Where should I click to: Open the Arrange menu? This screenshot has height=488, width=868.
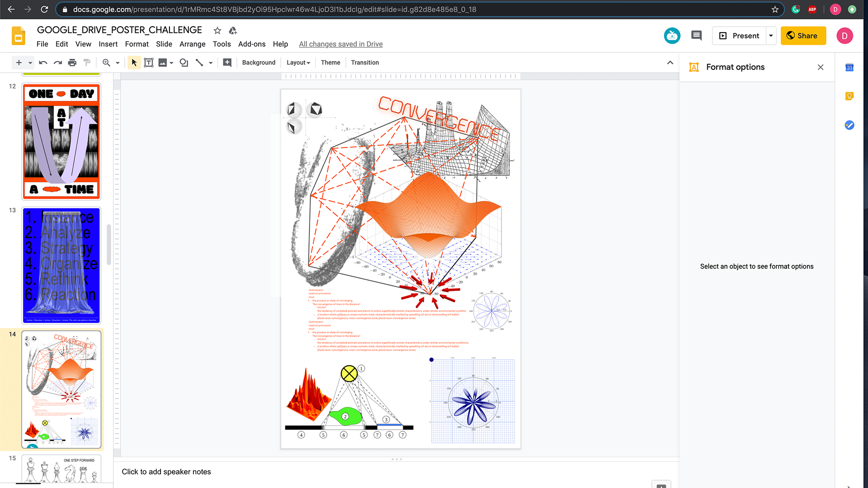[192, 44]
